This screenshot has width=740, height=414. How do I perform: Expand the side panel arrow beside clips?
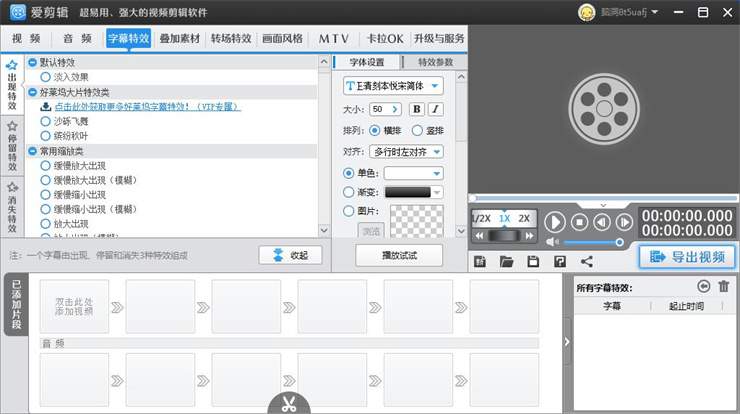click(567, 342)
